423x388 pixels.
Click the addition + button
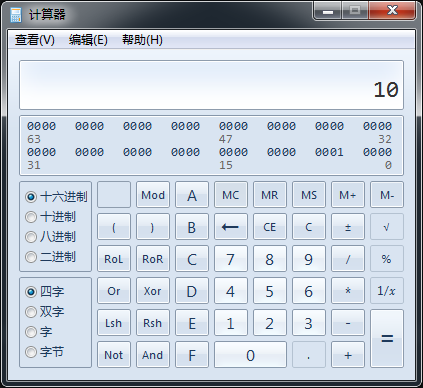coord(348,355)
